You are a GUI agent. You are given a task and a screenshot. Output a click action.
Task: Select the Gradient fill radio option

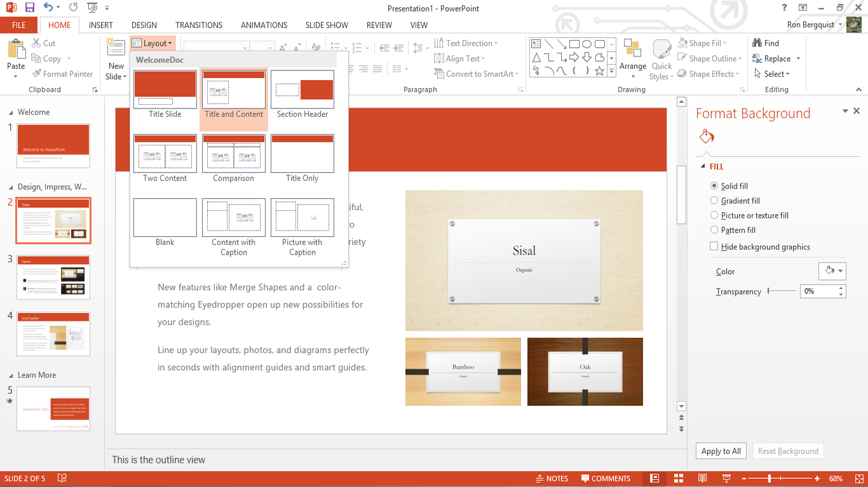point(714,201)
